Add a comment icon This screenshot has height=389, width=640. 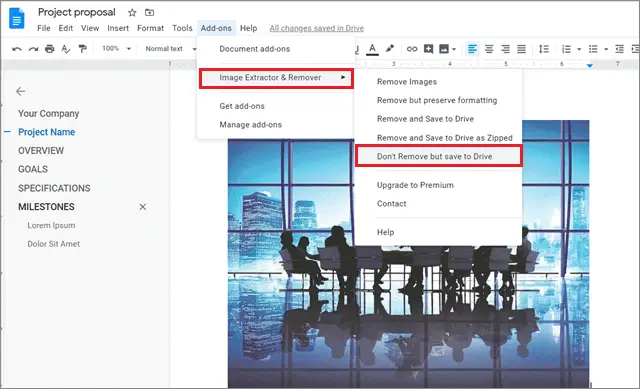(428, 49)
